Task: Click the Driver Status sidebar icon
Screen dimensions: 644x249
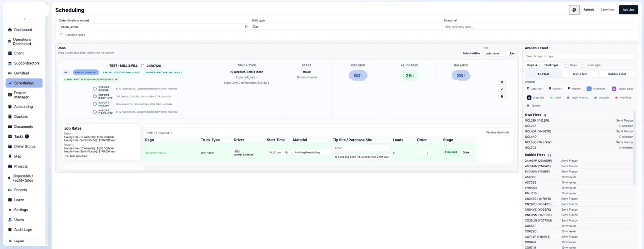Action: click(10, 147)
